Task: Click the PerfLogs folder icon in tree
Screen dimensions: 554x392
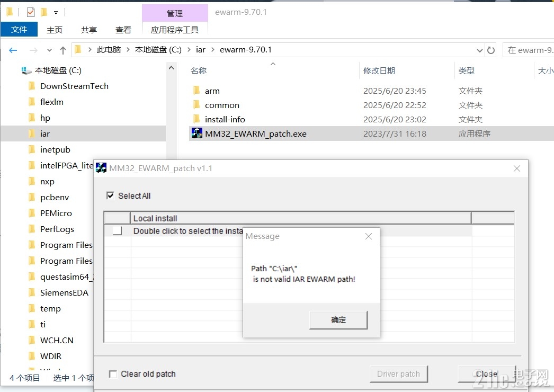Action: coord(32,229)
